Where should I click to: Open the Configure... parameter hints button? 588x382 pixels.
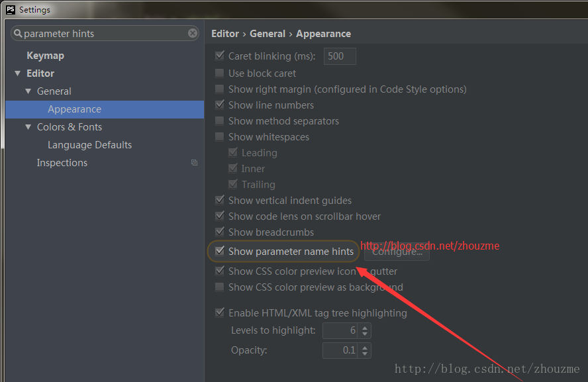[x=397, y=252]
